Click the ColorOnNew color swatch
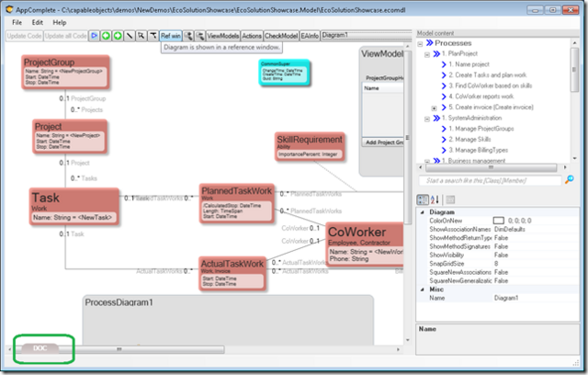Screen dimensions: 588x375 click(x=498, y=221)
